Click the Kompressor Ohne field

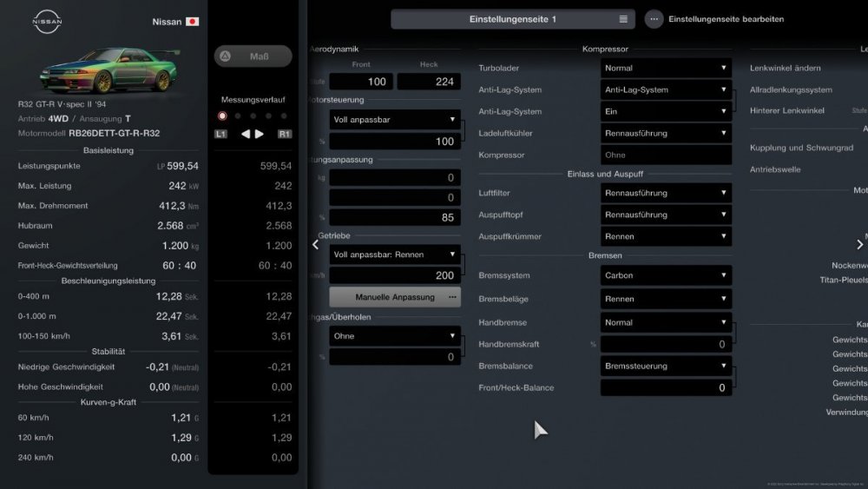(666, 155)
